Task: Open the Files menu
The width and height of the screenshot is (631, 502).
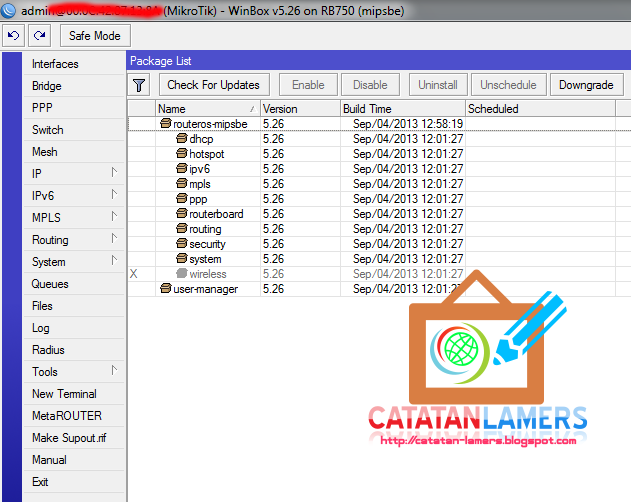Action: [74, 306]
